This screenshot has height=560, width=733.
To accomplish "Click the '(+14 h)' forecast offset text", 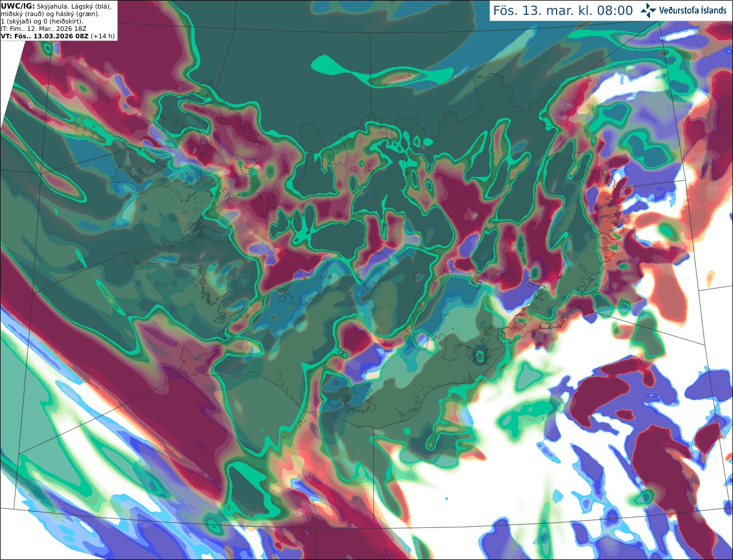I will [103, 36].
